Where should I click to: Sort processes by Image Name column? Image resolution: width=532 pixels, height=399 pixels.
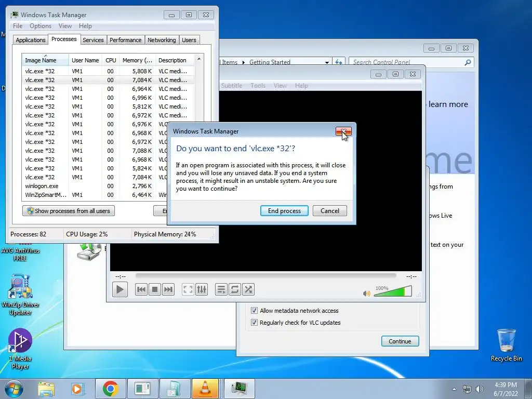45,60
